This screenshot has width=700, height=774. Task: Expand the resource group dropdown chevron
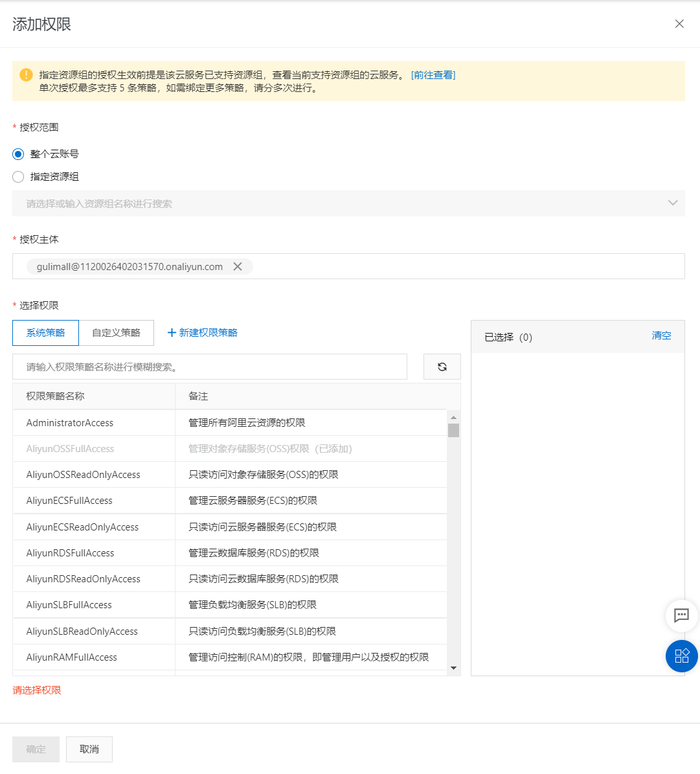tap(672, 203)
